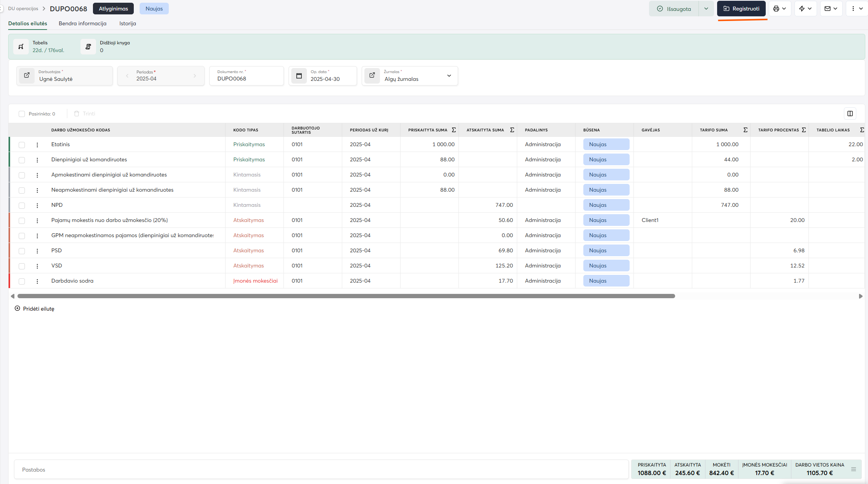This screenshot has width=868, height=484.
Task: Switch to Bendra informacija tab
Action: point(82,23)
